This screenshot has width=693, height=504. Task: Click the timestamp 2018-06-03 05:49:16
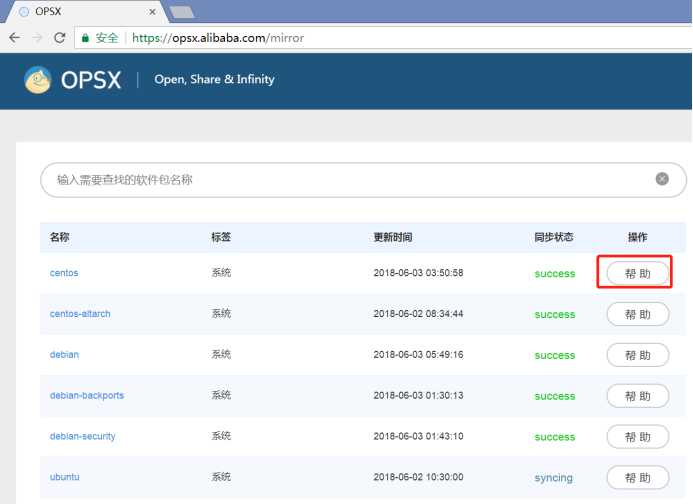click(x=418, y=355)
